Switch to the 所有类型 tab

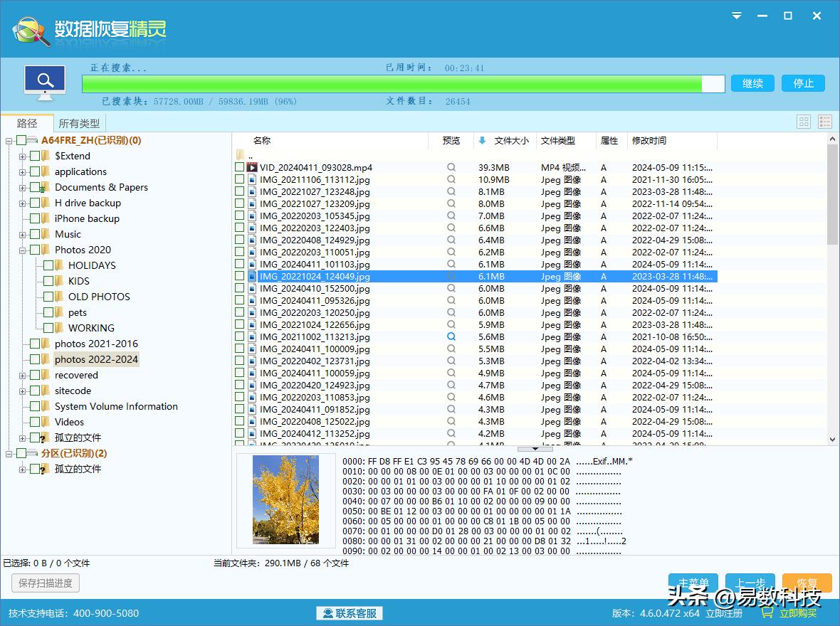[79, 123]
